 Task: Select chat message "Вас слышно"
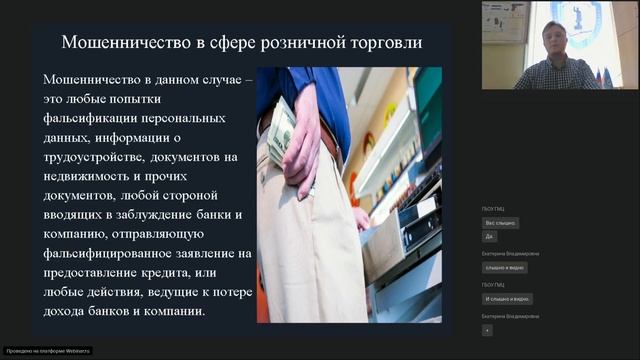(x=500, y=223)
